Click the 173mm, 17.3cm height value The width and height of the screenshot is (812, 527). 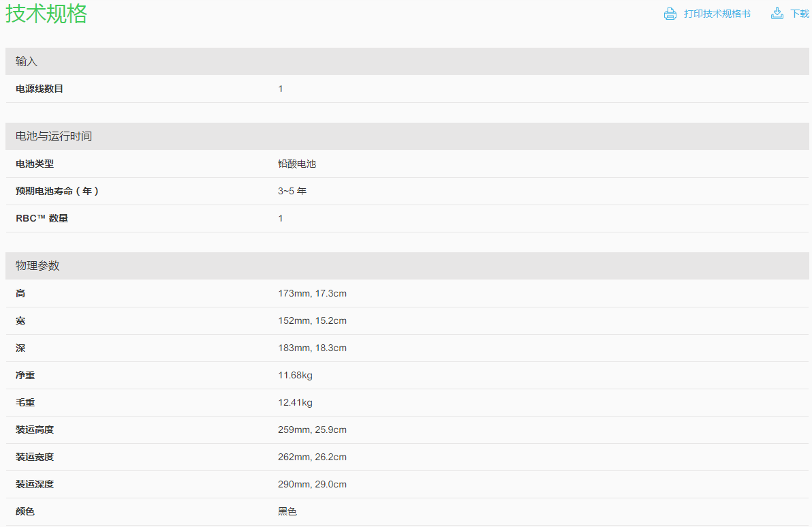312,293
